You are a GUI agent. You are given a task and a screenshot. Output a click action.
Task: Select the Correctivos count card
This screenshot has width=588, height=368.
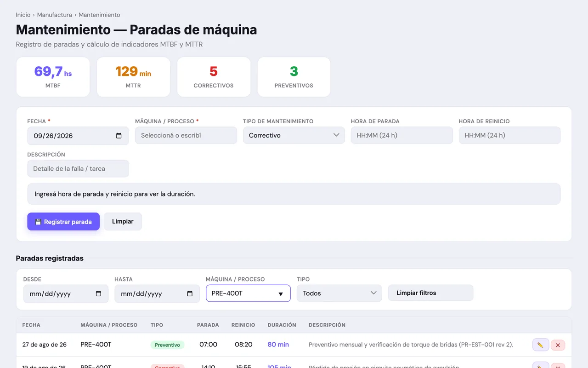(214, 77)
